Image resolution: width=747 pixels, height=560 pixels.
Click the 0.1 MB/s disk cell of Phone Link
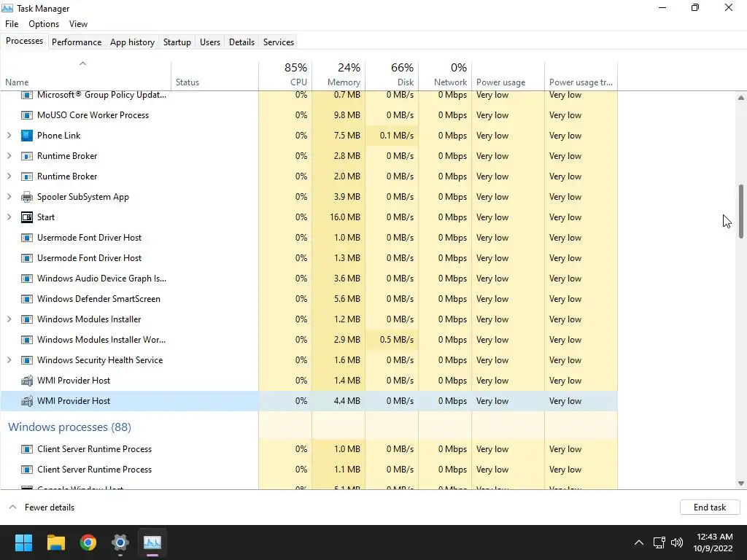point(392,136)
